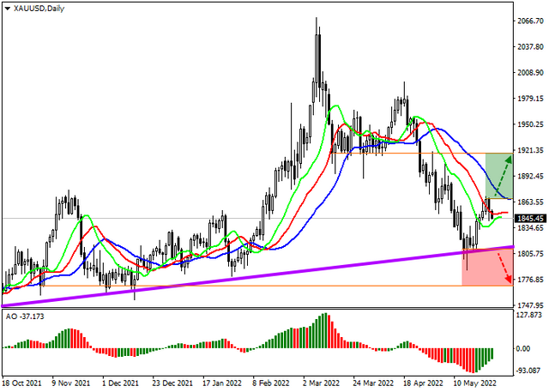Click the 2 Mar 2022 date marker

click(321, 383)
